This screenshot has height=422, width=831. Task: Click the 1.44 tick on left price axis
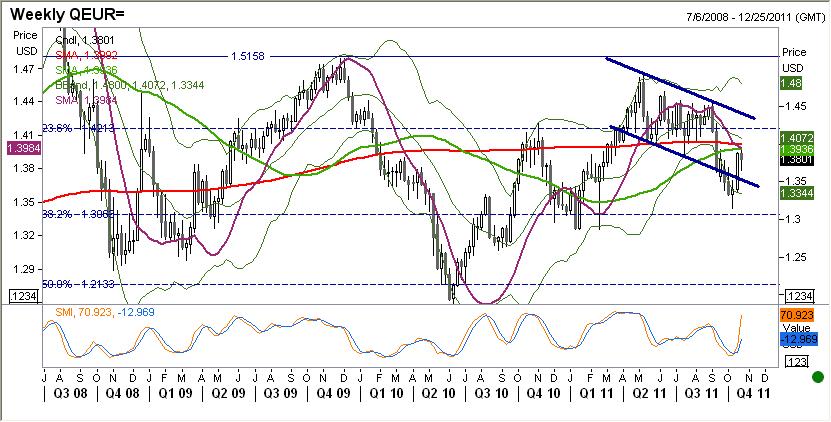coord(26,101)
